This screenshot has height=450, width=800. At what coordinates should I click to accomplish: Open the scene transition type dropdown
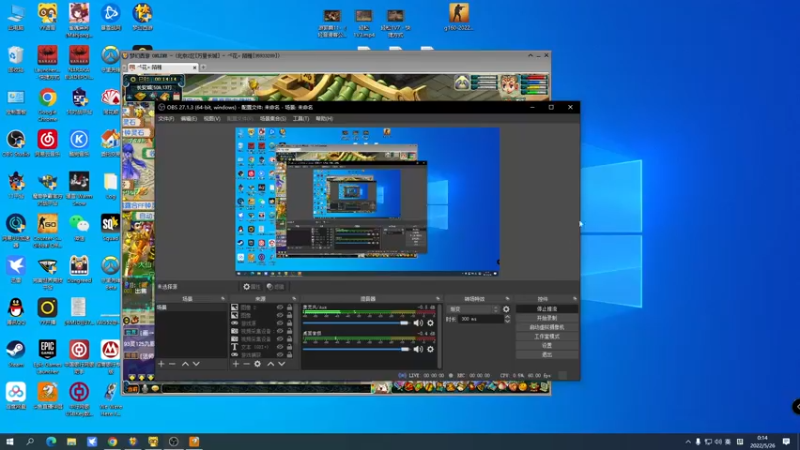pos(472,309)
